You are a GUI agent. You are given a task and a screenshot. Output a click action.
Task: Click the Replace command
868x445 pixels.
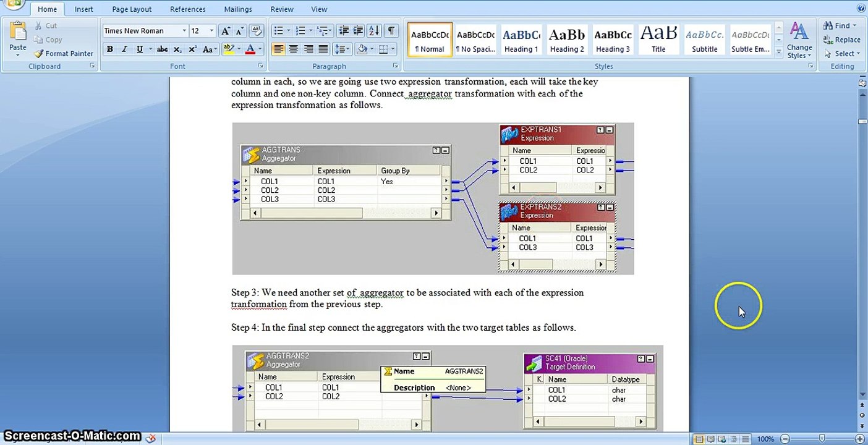click(842, 40)
